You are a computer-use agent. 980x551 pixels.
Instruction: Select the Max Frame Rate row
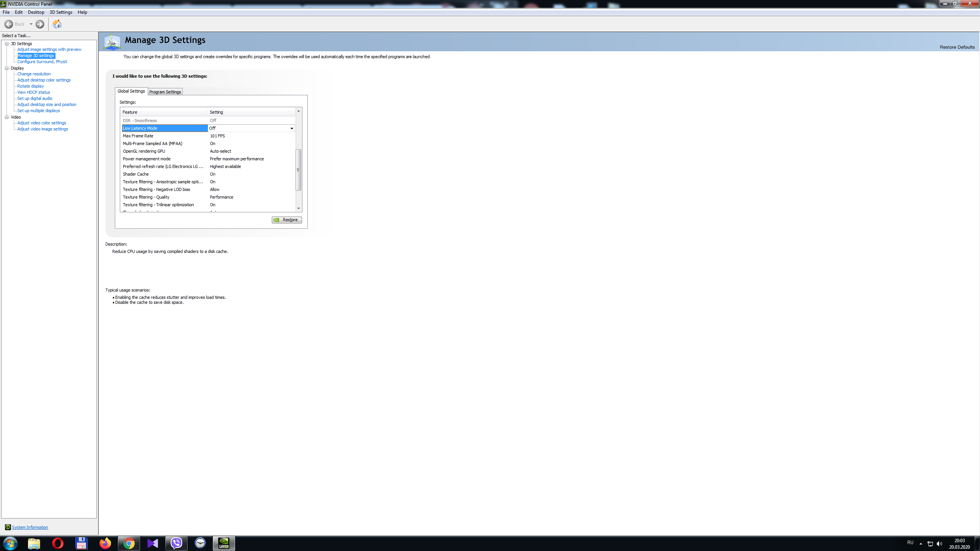209,136
